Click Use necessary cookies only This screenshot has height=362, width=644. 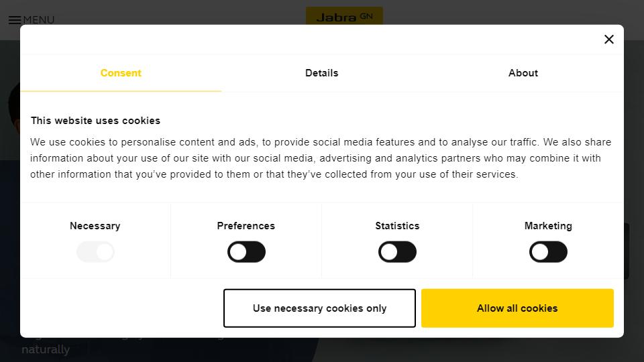point(319,308)
